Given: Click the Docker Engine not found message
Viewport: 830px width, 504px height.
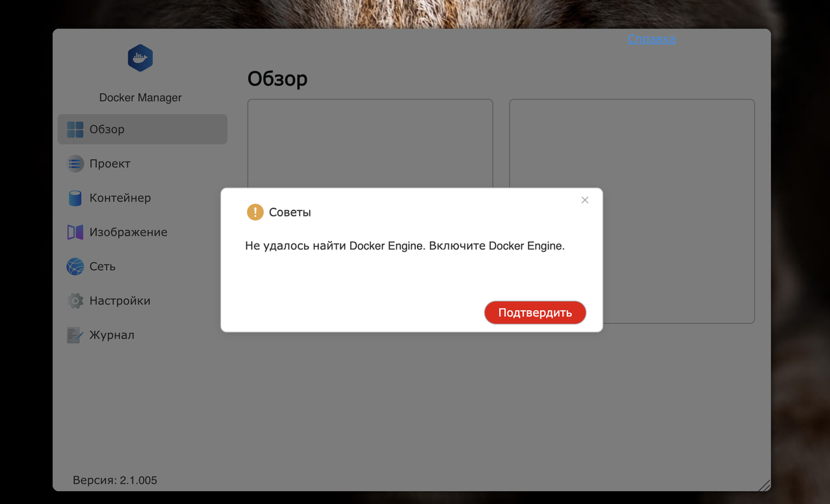Looking at the screenshot, I should (x=405, y=246).
